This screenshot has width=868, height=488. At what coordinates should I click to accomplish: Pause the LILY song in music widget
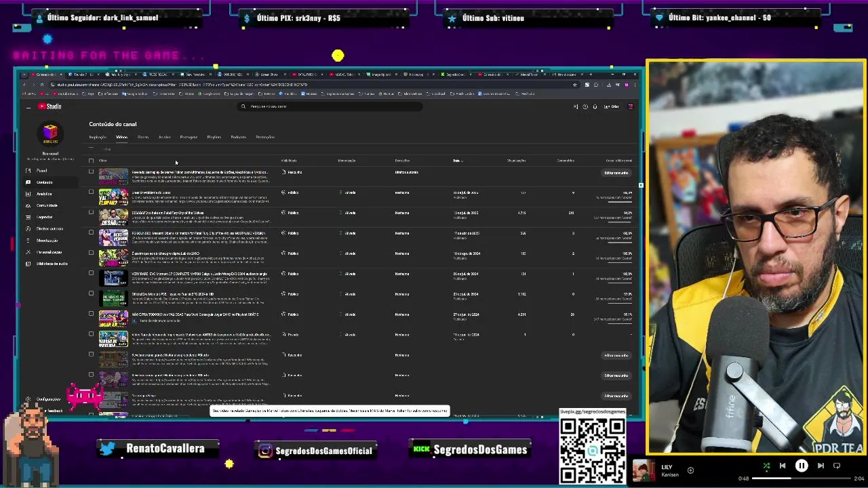(x=801, y=466)
